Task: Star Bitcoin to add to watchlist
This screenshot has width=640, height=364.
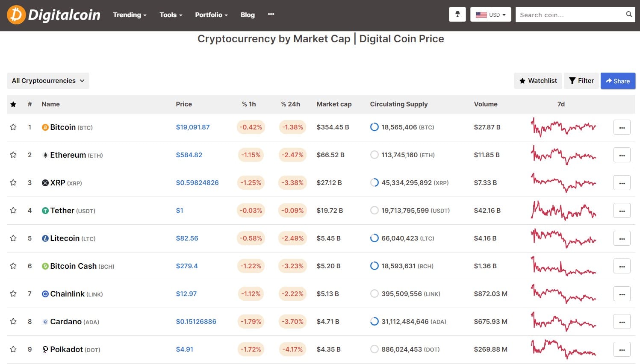Action: 13,127
